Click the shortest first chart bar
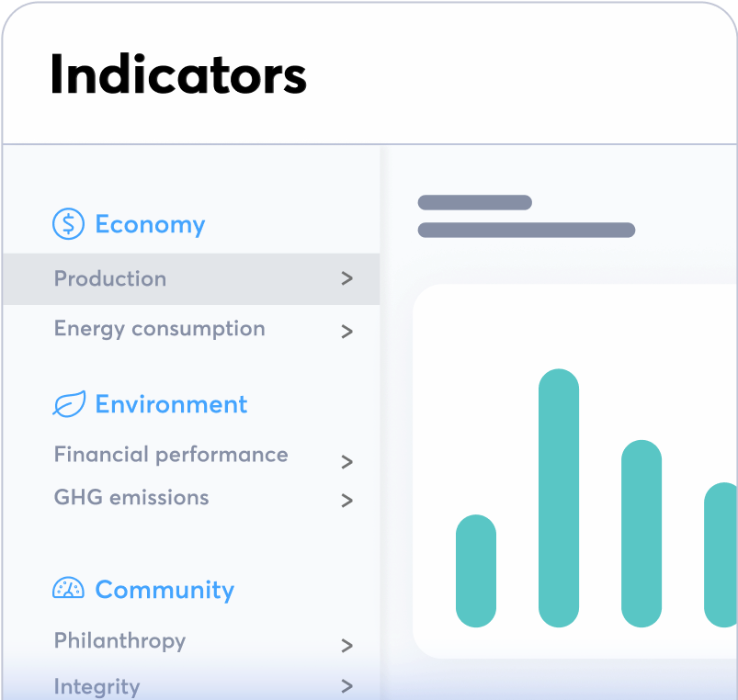The width and height of the screenshot is (738, 700). [476, 570]
